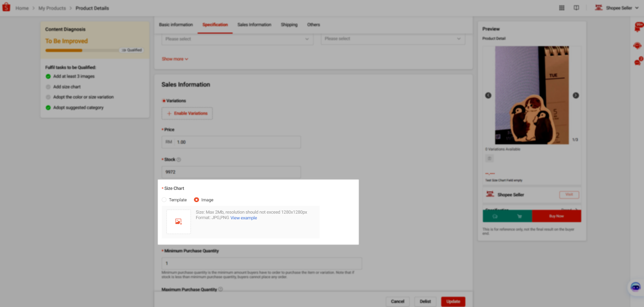The width and height of the screenshot is (644, 307).
Task: Open the apps grid icon
Action: 561,8
